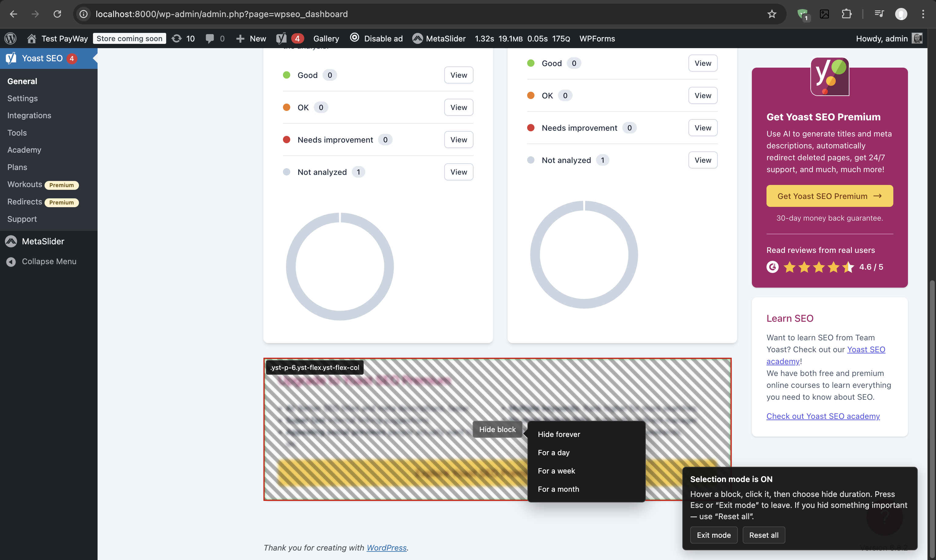The image size is (936, 560).
Task: View Needs improvement results in right card
Action: pyautogui.click(x=703, y=128)
